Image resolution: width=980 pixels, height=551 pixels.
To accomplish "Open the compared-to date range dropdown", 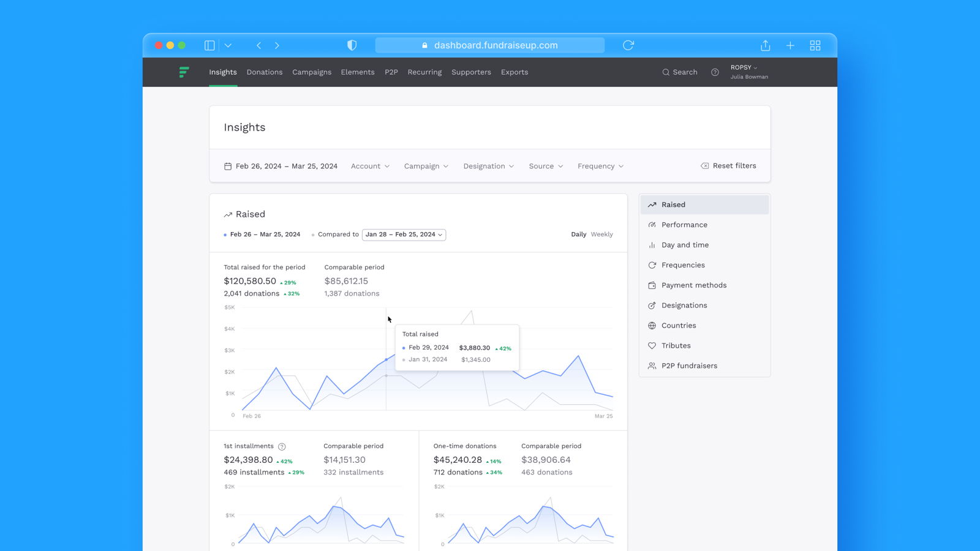I will point(404,234).
